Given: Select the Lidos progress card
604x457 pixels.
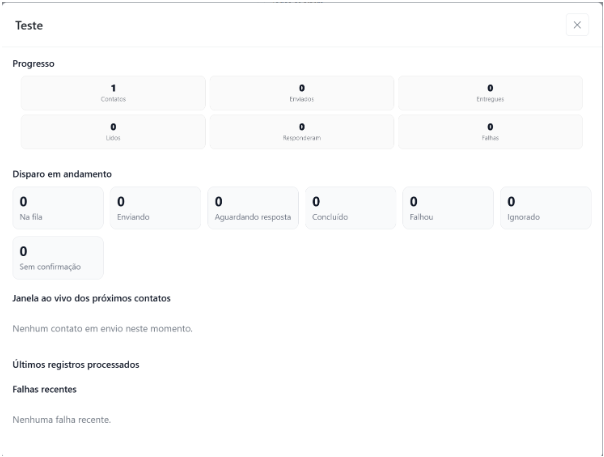Looking at the screenshot, I should coord(113,132).
